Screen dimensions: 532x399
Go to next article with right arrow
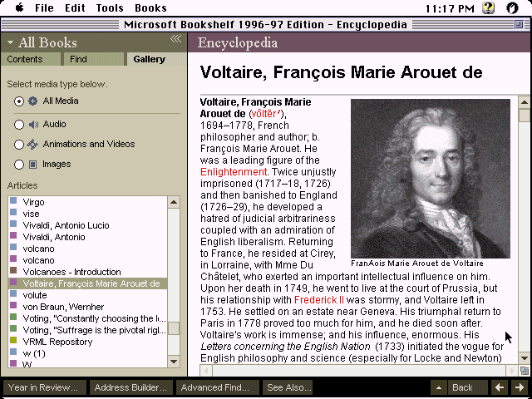pyautogui.click(x=520, y=387)
